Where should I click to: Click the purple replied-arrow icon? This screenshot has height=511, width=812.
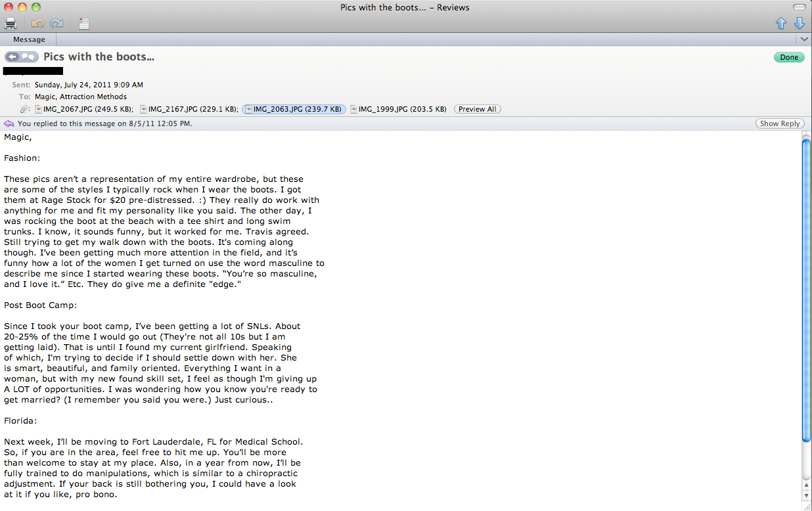(9, 123)
